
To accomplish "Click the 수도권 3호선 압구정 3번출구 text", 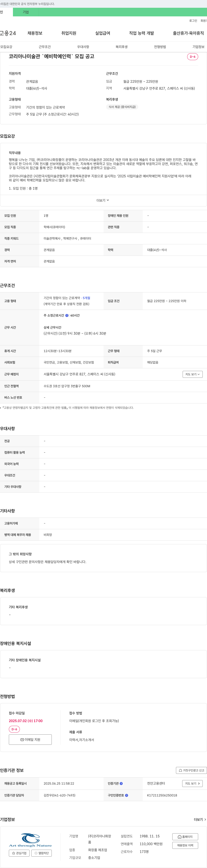I will 67,386.
